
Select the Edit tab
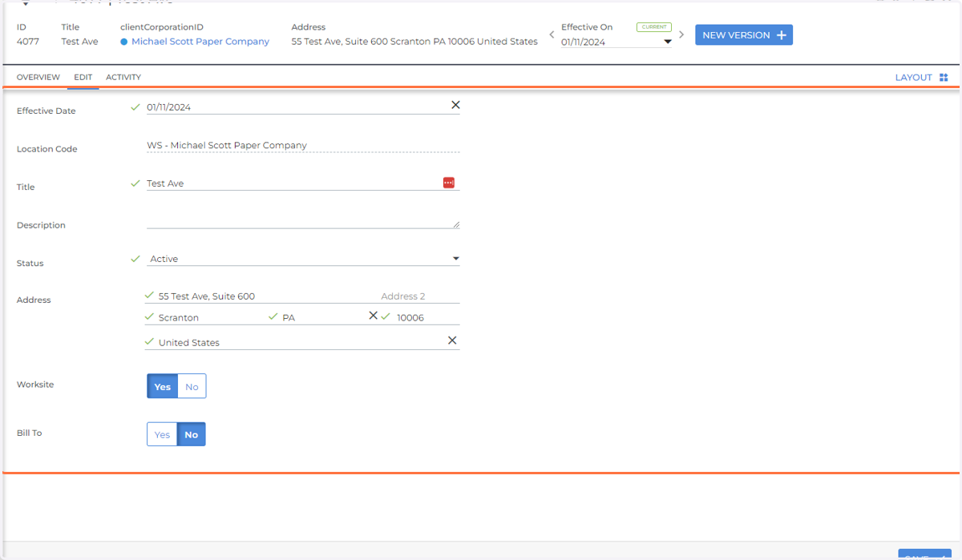(x=83, y=77)
